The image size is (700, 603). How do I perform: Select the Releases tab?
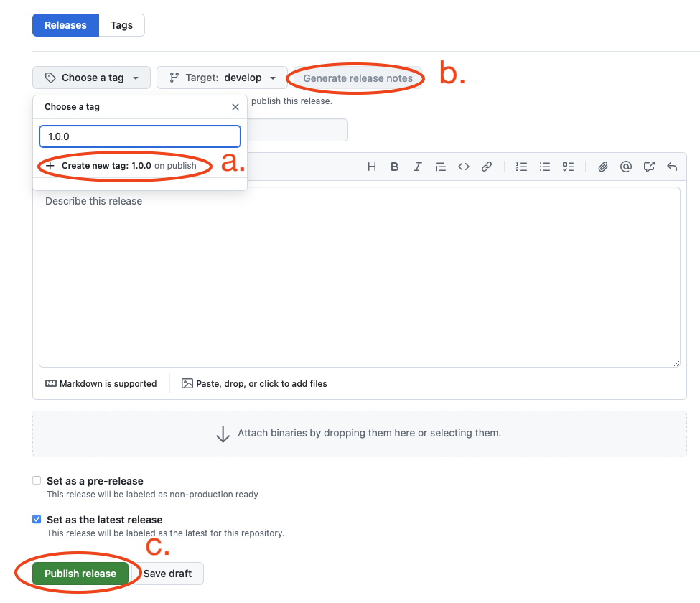pos(65,25)
